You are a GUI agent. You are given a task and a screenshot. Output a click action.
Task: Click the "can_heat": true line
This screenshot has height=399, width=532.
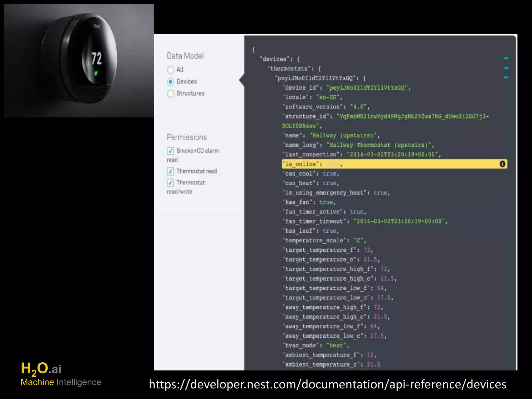[x=311, y=183]
